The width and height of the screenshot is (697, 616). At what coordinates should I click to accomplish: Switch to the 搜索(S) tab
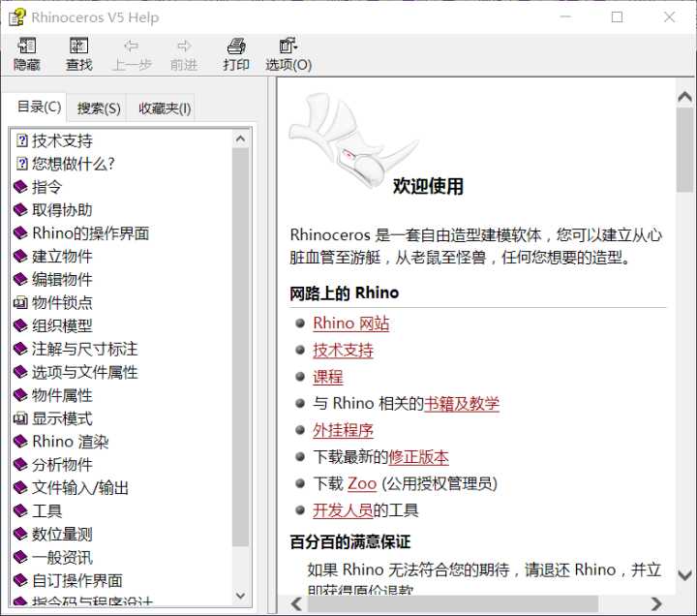click(x=99, y=108)
